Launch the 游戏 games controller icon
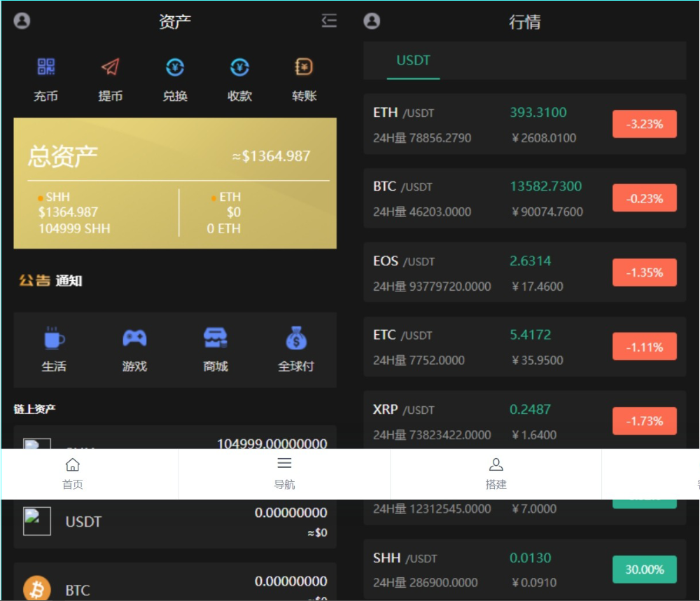 pos(134,339)
